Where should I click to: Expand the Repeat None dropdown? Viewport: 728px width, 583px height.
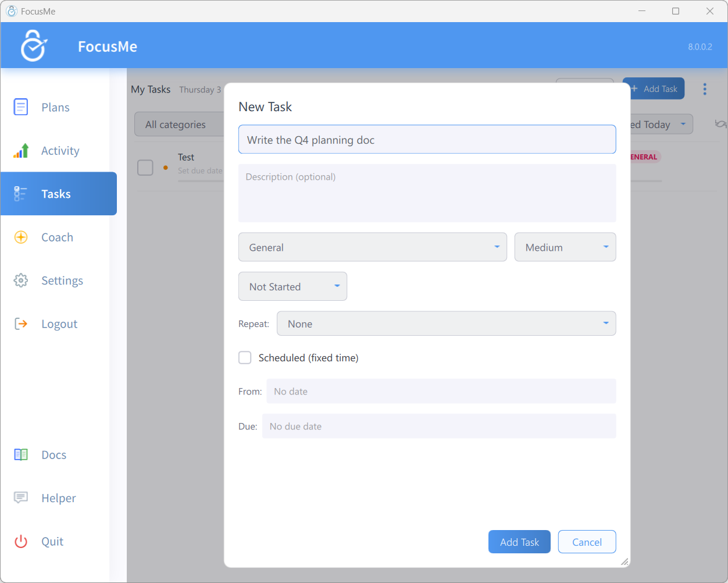click(447, 324)
